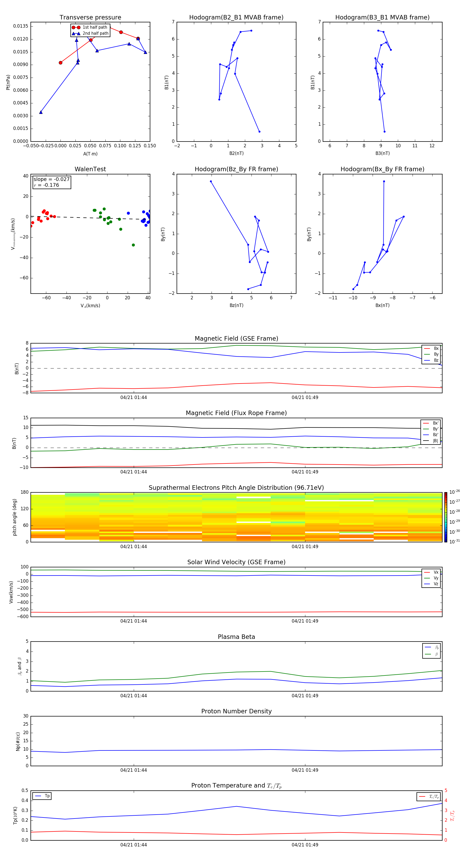473x868 pixels.
Task: Click the 'VA(km/s)' axis label
Action: coord(90,306)
